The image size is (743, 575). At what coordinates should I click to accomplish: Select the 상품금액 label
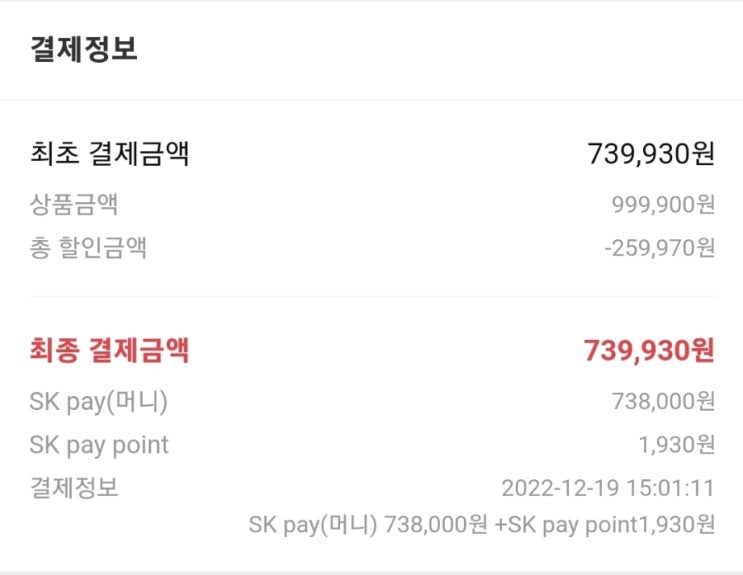[74, 204]
